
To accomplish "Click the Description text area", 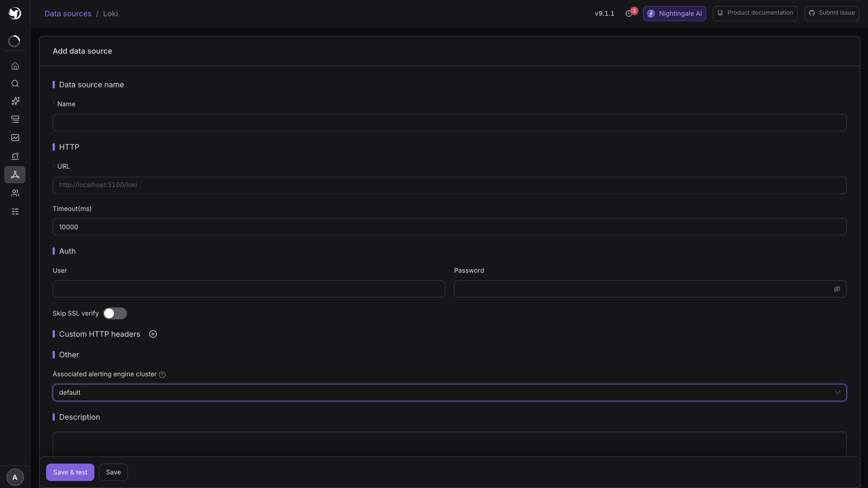I will [x=449, y=444].
